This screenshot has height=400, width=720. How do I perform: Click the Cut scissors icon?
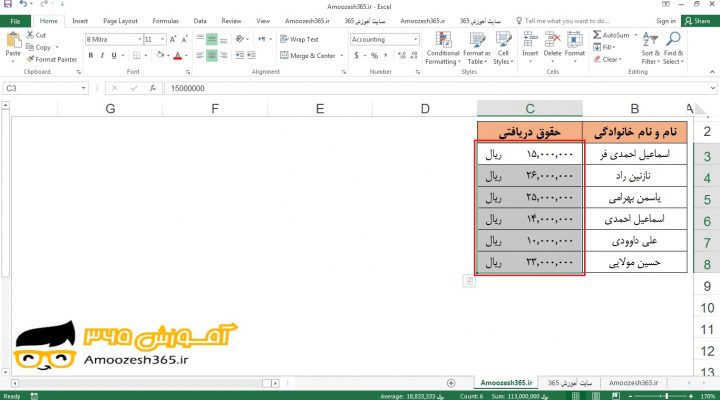click(30, 35)
